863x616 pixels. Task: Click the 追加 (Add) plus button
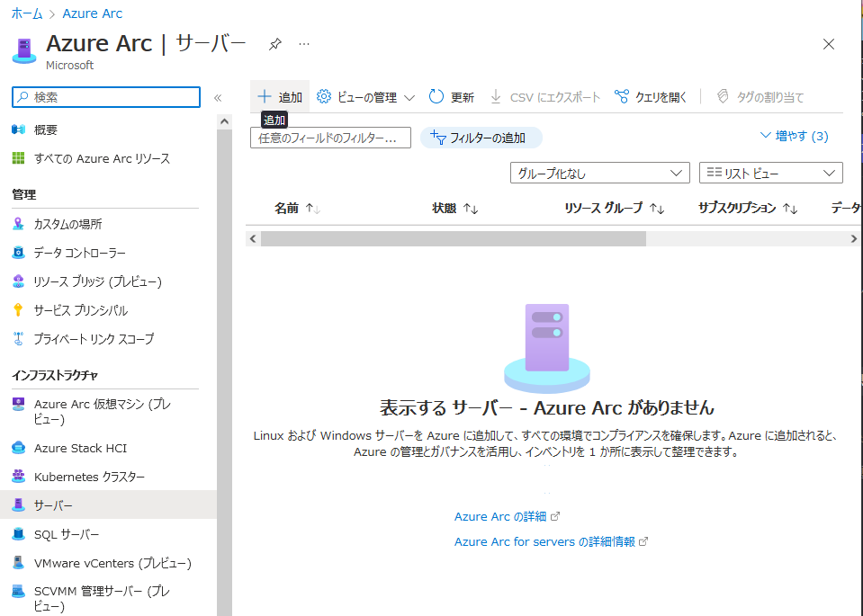pyautogui.click(x=280, y=97)
